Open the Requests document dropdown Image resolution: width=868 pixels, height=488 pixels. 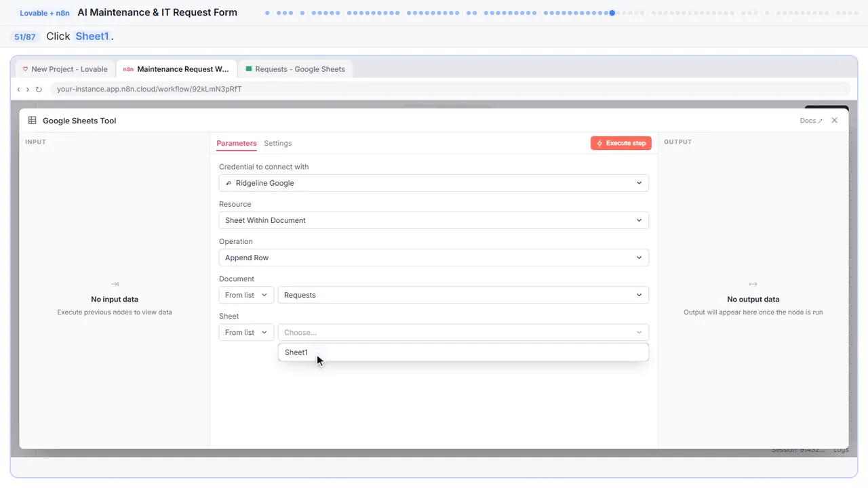(x=463, y=295)
